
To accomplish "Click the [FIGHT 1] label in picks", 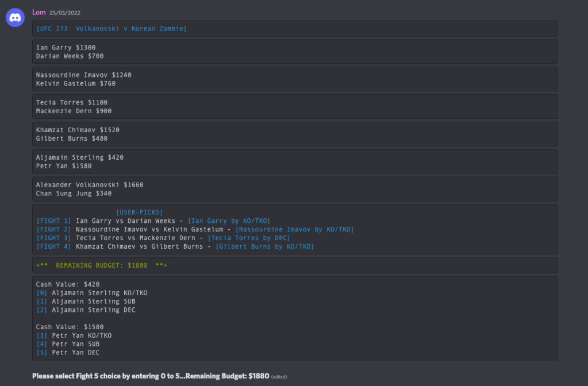I will click(x=53, y=221).
